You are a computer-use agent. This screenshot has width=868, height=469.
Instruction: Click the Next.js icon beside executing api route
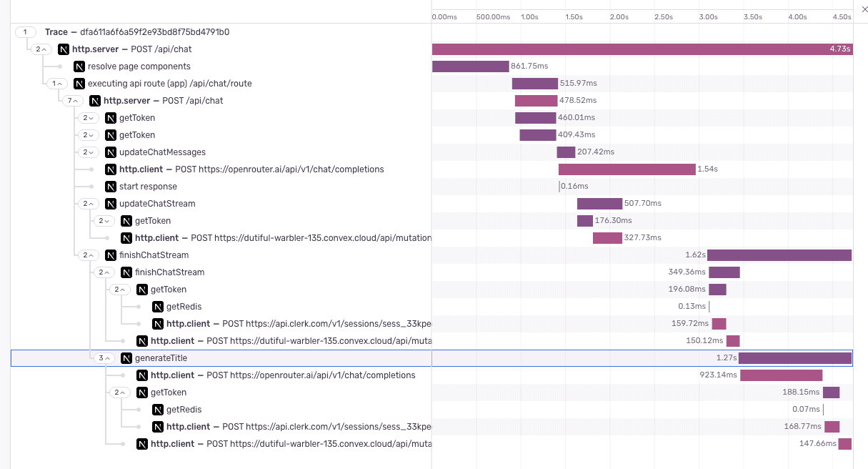coord(79,84)
